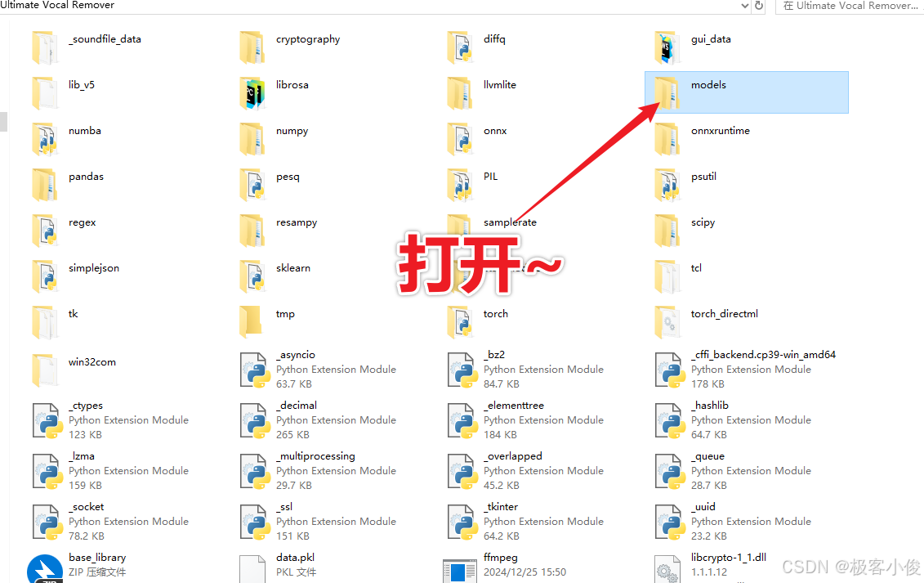
Task: Open the models folder icon
Action: 667,92
